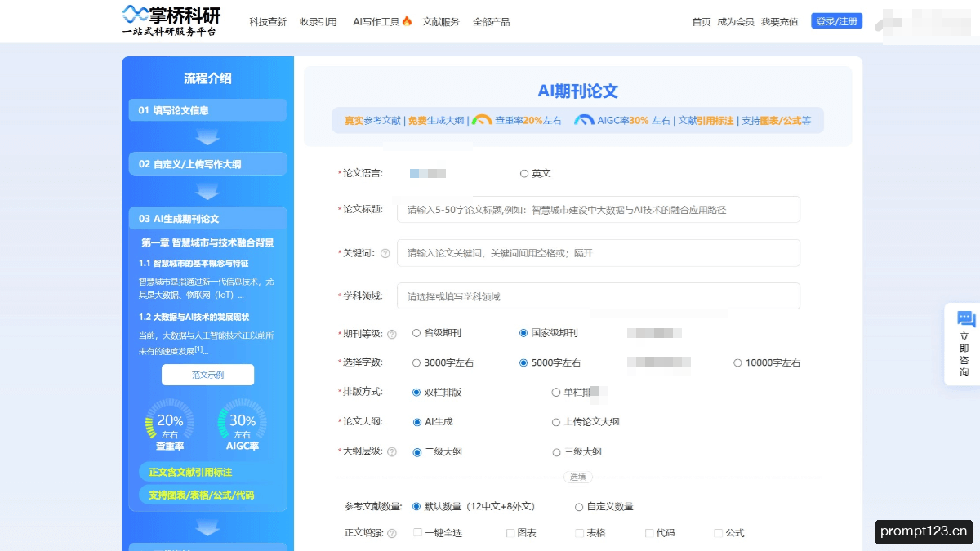Viewport: 980px width, 551px height.
Task: Tick the 图表 checkbox
Action: click(x=510, y=533)
